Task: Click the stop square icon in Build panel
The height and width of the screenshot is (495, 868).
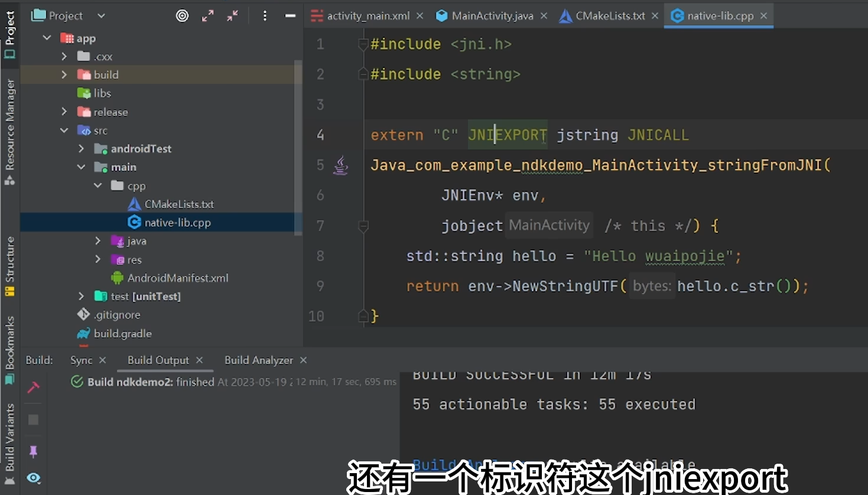Action: coord(33,419)
